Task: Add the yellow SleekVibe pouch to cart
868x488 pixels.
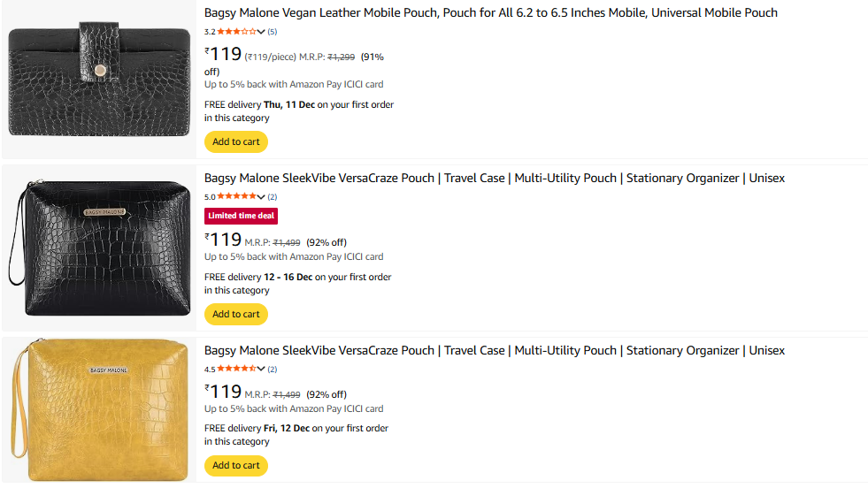Action: 236,465
